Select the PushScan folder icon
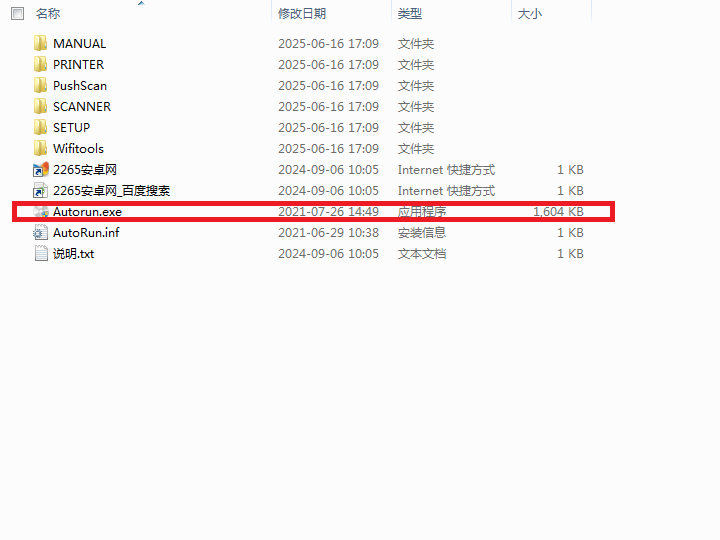Image resolution: width=720 pixels, height=540 pixels. [x=40, y=85]
